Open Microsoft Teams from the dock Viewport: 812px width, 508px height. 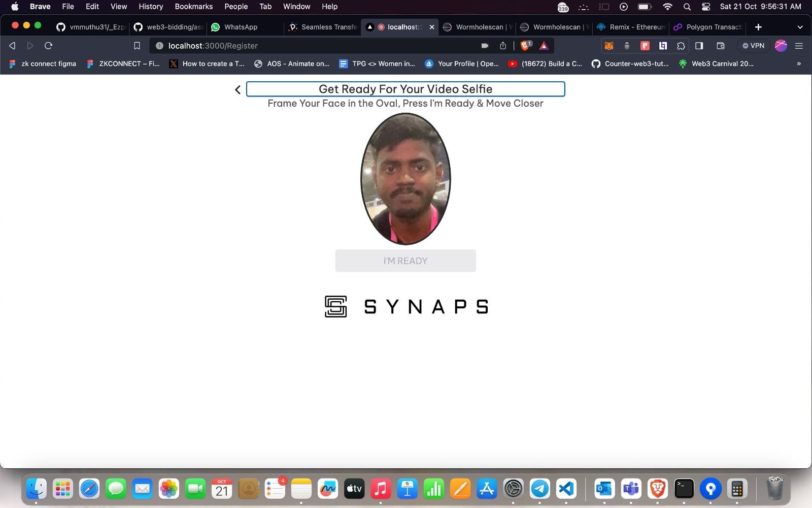(x=631, y=489)
